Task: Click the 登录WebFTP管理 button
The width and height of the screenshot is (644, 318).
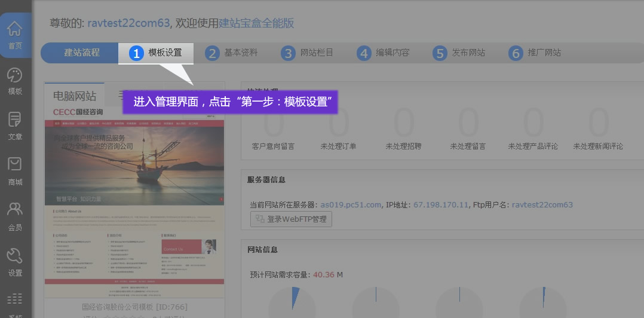Action: click(x=291, y=219)
